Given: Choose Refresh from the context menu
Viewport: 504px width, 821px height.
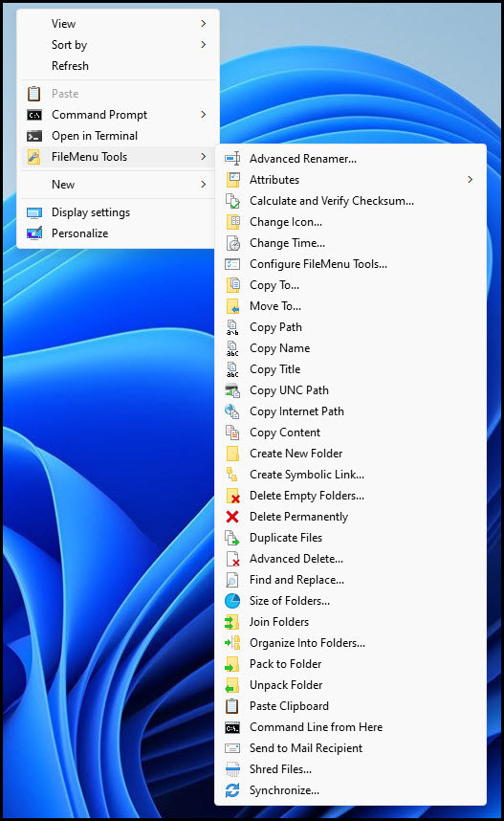Looking at the screenshot, I should coord(118,66).
